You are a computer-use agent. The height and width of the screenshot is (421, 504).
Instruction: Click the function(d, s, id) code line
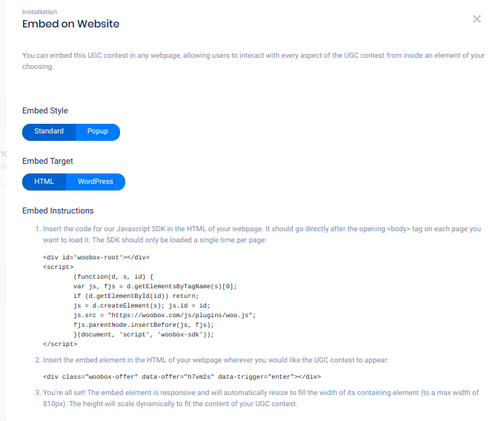[x=113, y=276]
